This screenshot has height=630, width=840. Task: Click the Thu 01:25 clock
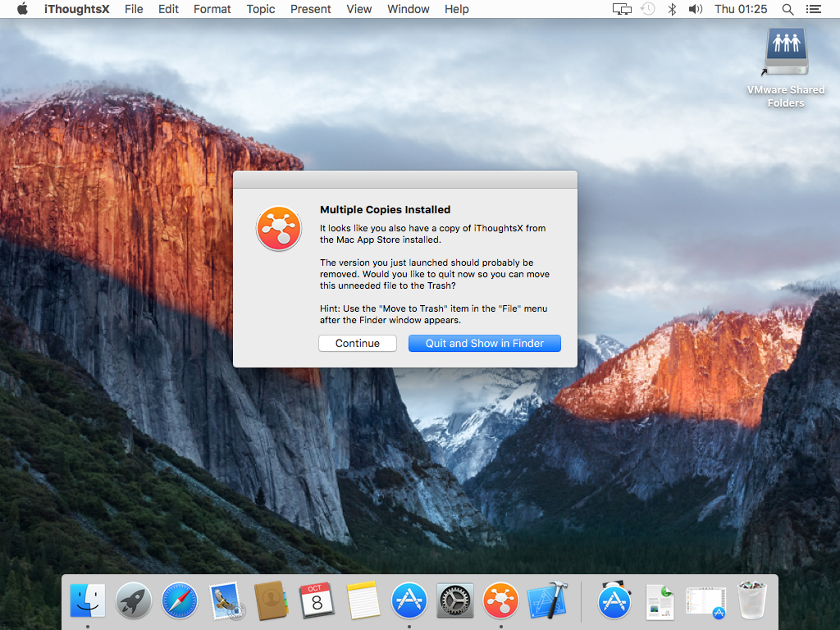(741, 9)
